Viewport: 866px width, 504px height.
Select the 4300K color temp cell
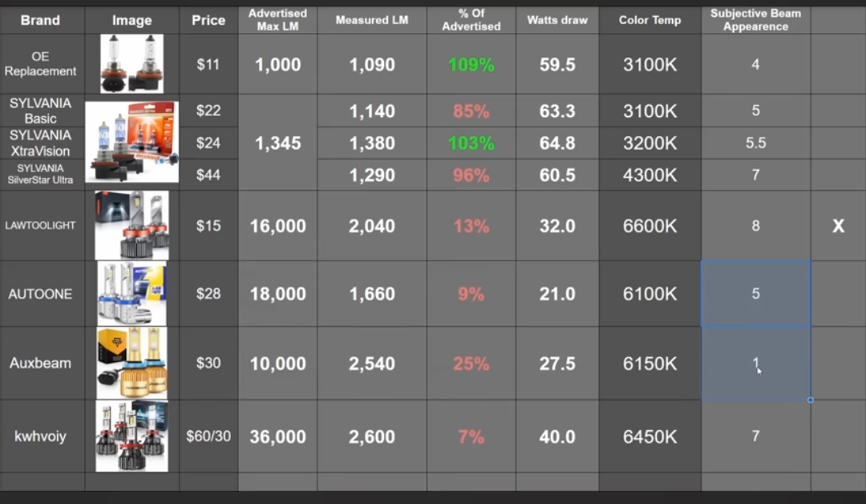[649, 175]
